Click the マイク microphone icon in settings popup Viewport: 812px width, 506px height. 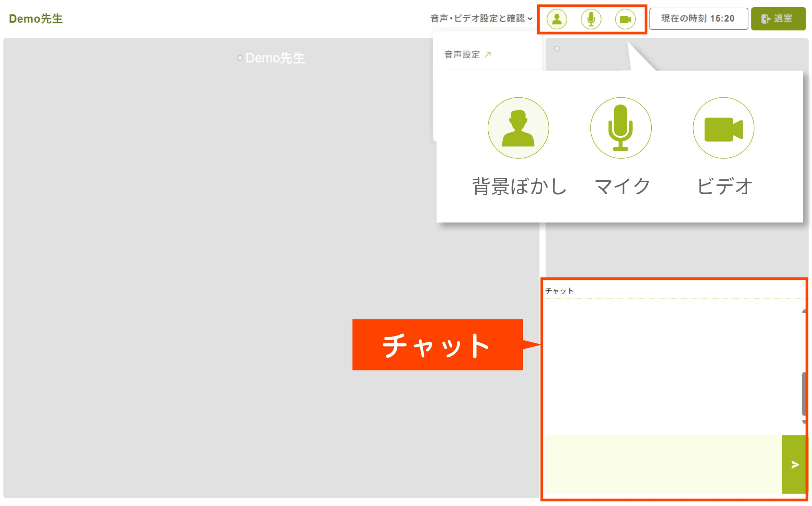(x=621, y=128)
